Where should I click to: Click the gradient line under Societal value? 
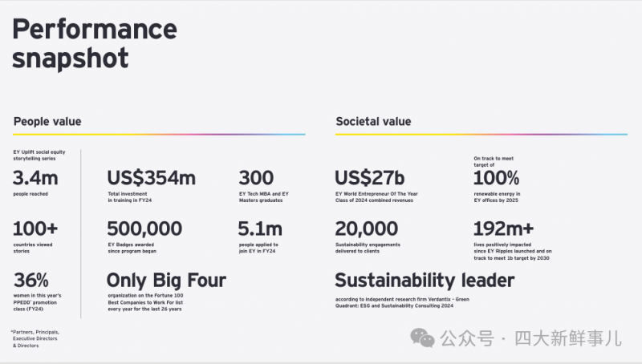[481, 134]
